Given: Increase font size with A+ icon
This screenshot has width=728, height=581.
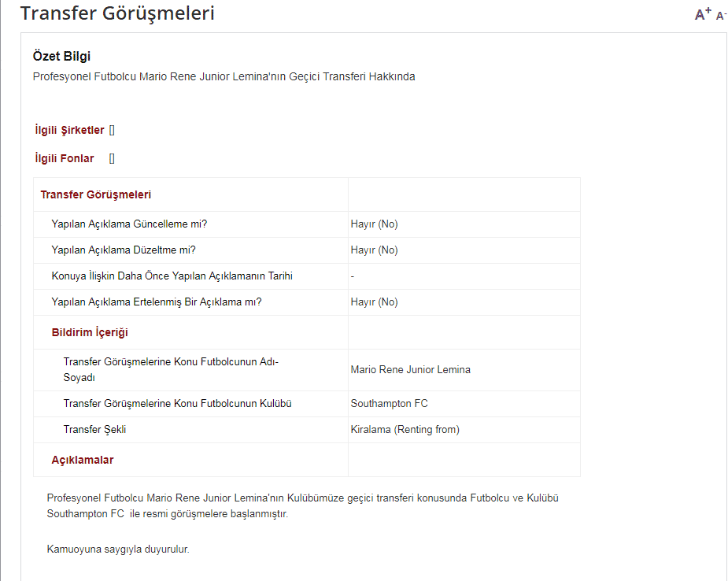Looking at the screenshot, I should coord(703,13).
